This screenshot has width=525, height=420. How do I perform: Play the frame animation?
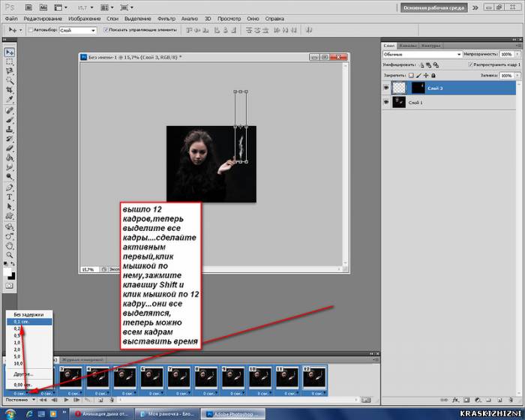[66, 400]
